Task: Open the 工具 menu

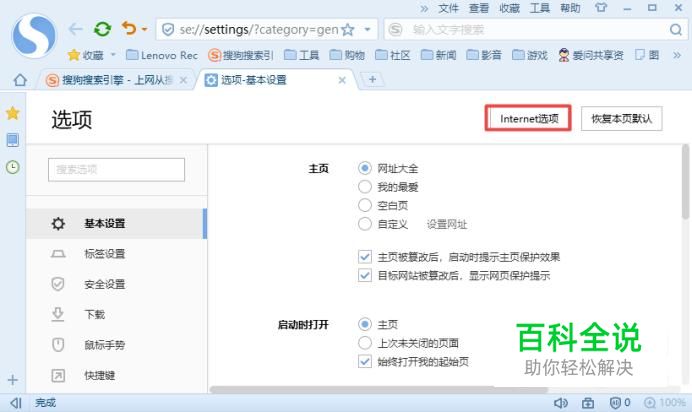Action: pyautogui.click(x=539, y=8)
